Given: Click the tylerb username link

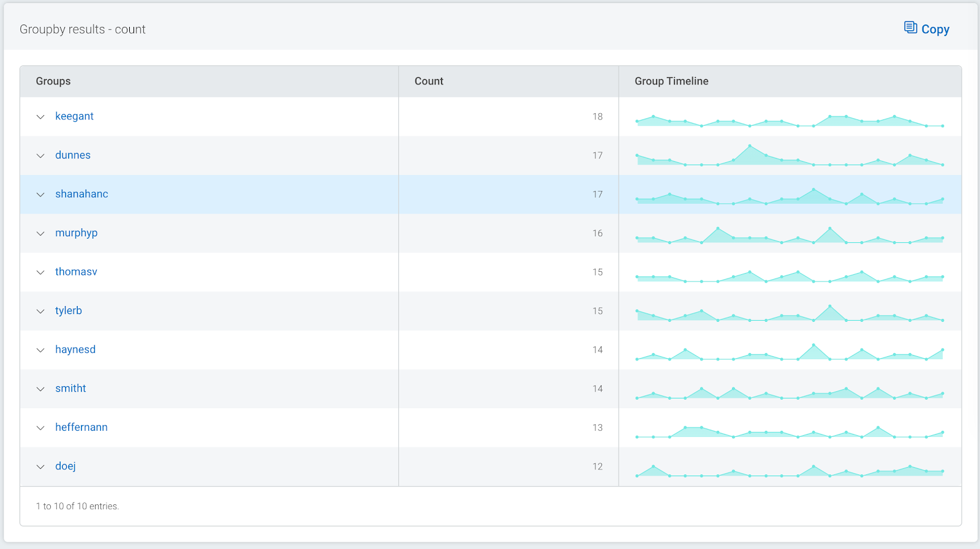Looking at the screenshot, I should (69, 310).
